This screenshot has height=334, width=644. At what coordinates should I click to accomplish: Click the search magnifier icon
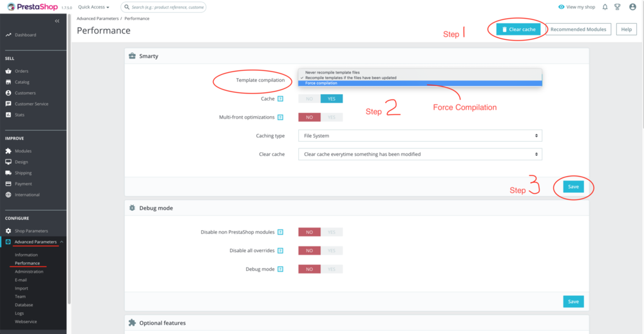click(127, 7)
